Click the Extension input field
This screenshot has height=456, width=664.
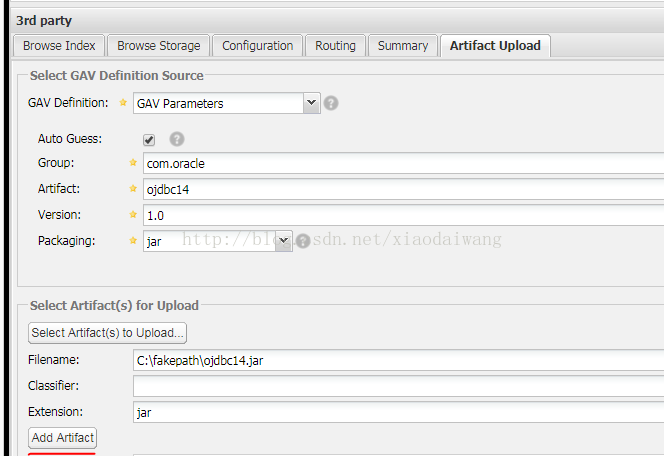(x=400, y=412)
